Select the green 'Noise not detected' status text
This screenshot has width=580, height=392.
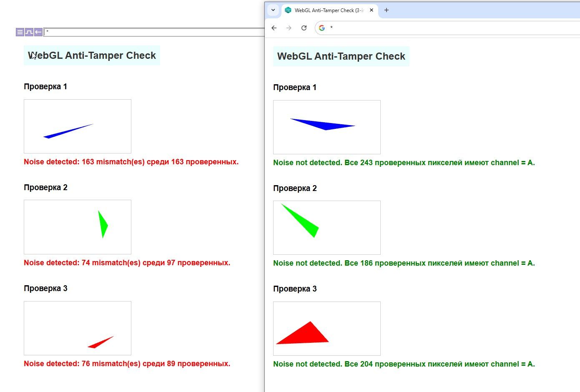pos(404,163)
